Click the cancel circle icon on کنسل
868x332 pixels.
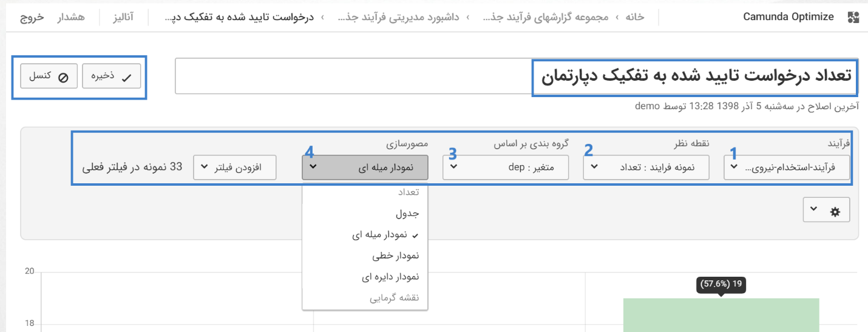[x=63, y=77]
